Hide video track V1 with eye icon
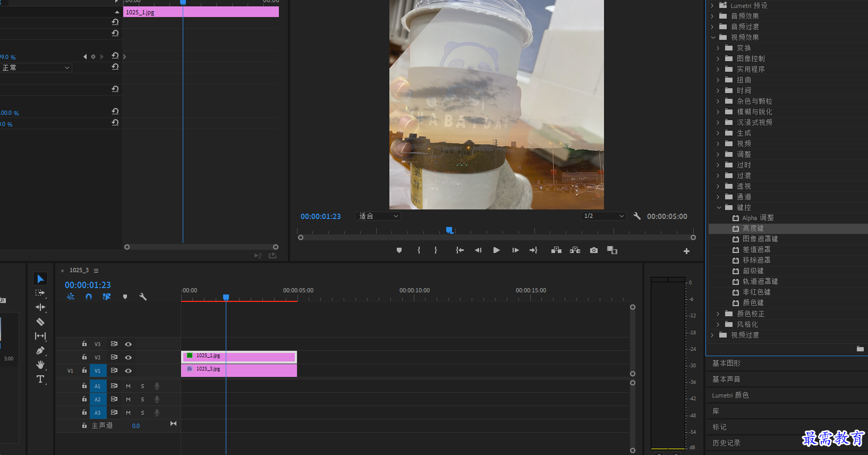This screenshot has width=868, height=455. point(128,370)
